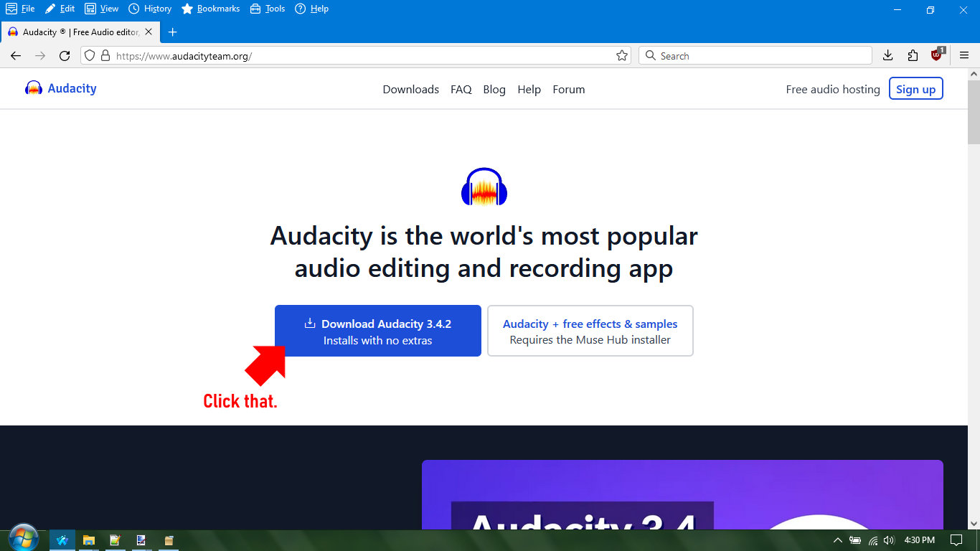
Task: Go to the Blog section
Action: (x=494, y=90)
